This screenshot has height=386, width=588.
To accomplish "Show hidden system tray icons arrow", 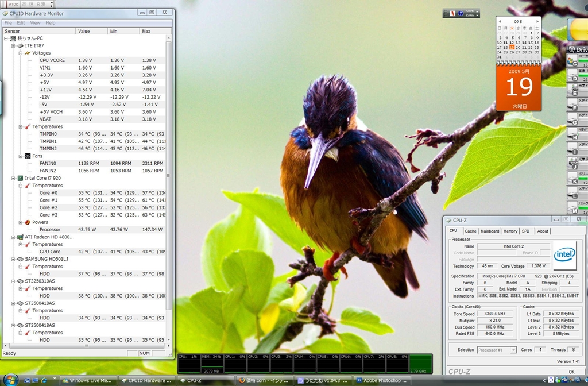I will click(544, 380).
